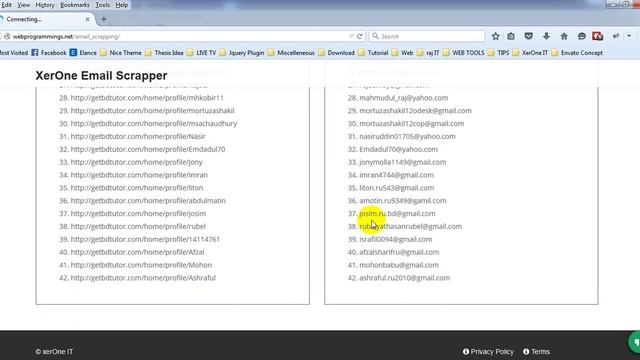Open the Tutorial bookmark folder

[x=373, y=53]
